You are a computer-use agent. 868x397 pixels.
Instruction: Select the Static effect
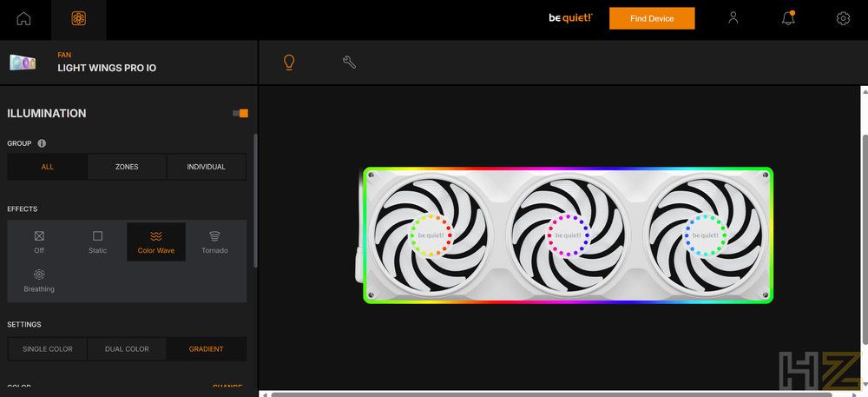pos(97,242)
